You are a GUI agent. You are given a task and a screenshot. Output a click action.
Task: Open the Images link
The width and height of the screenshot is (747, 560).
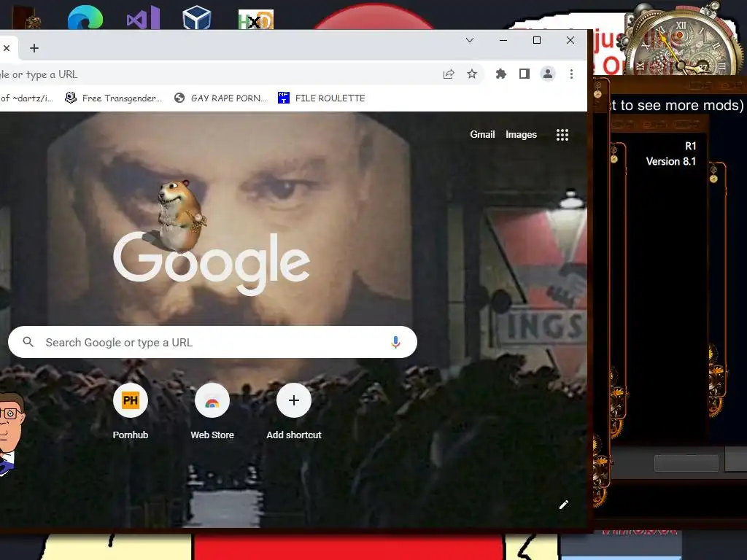point(521,135)
